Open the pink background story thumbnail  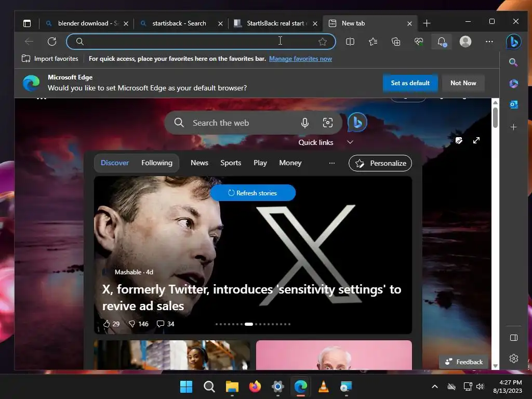(334, 355)
